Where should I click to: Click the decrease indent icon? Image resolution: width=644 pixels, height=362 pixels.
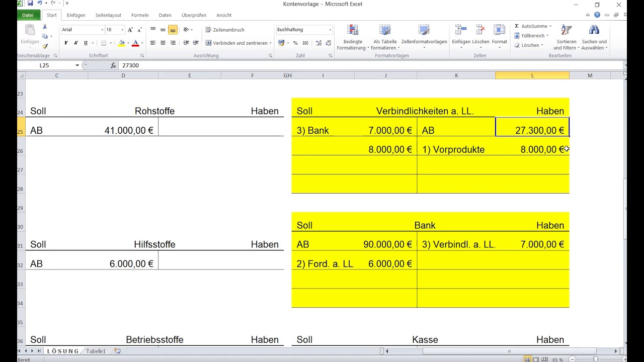tap(186, 43)
